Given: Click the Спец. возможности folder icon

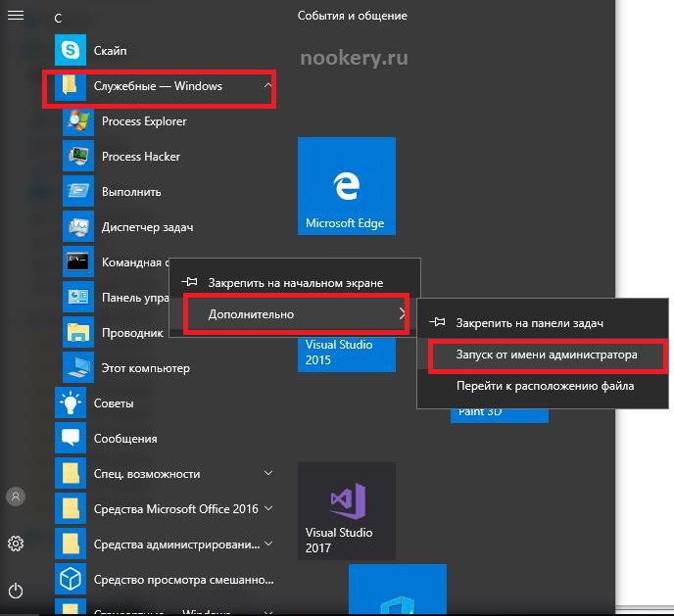Looking at the screenshot, I should click(x=71, y=473).
